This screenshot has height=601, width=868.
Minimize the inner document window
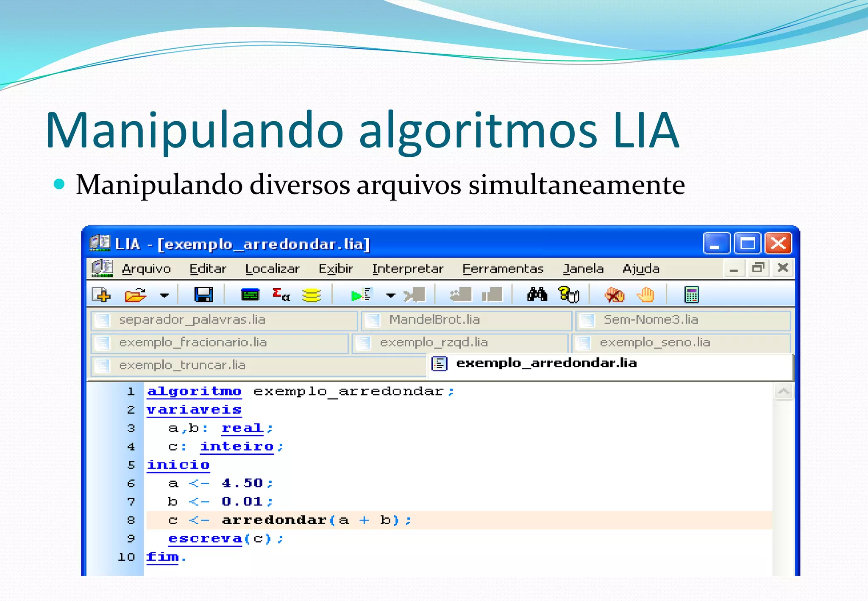[734, 268]
